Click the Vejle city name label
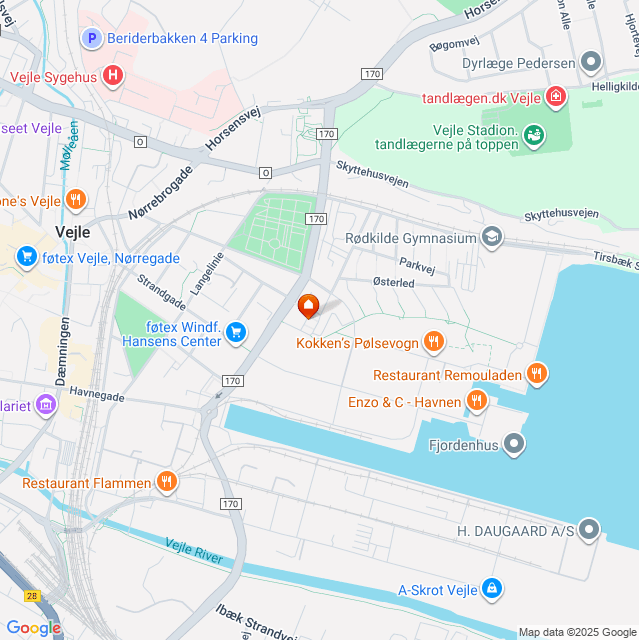Viewport: 639px width, 640px height. 73,232
